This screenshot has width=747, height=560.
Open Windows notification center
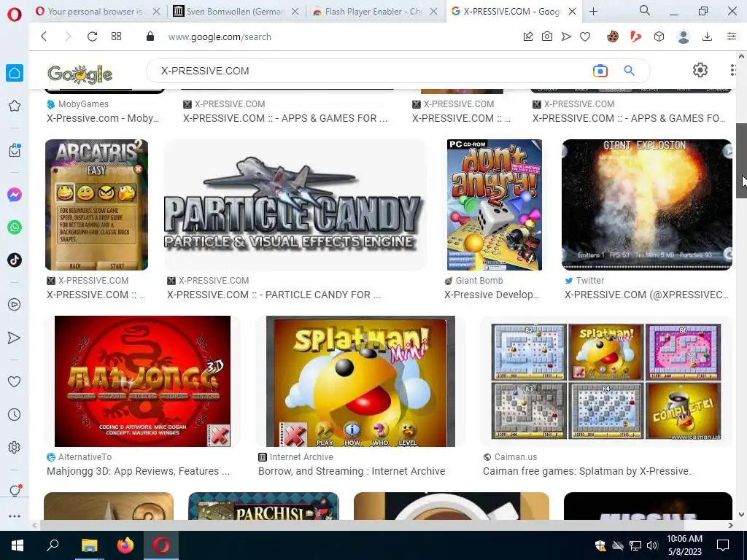click(x=723, y=545)
